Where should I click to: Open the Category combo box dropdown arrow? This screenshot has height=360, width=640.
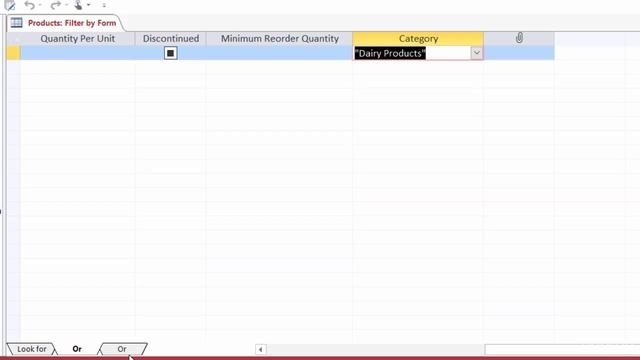coord(476,53)
